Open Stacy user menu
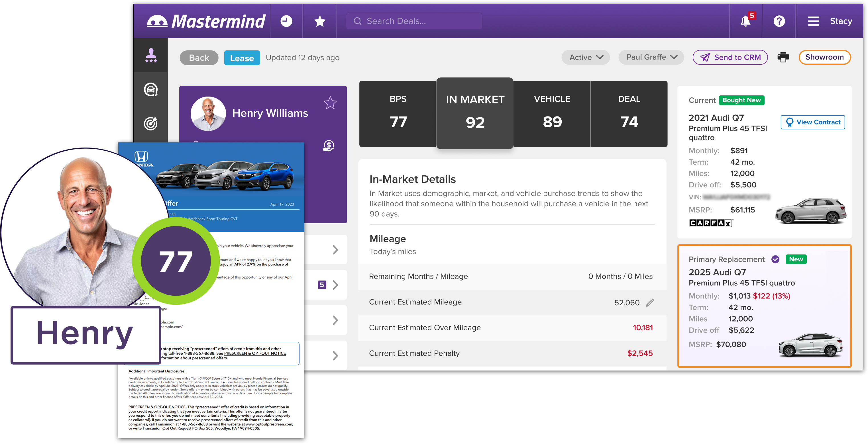Image resolution: width=868 pixels, height=444 pixels. click(x=841, y=21)
